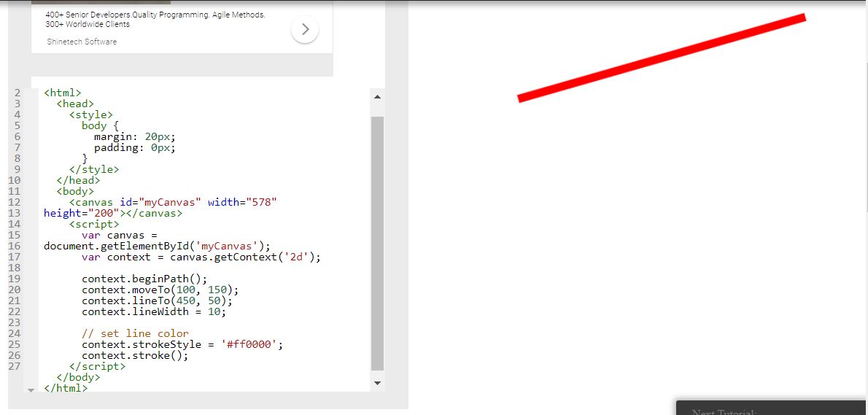Click the red line in the canvas preview
Viewport: 868px width, 415px height.
click(x=661, y=58)
